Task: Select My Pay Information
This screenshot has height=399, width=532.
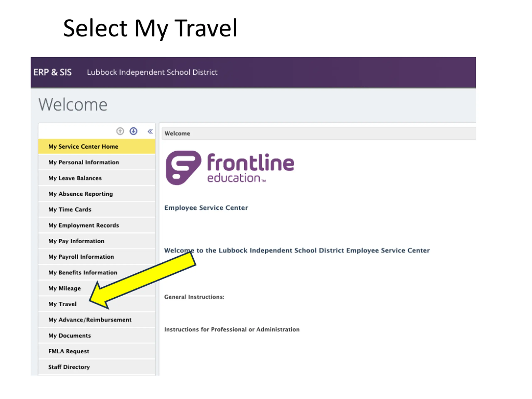Action: coord(97,241)
